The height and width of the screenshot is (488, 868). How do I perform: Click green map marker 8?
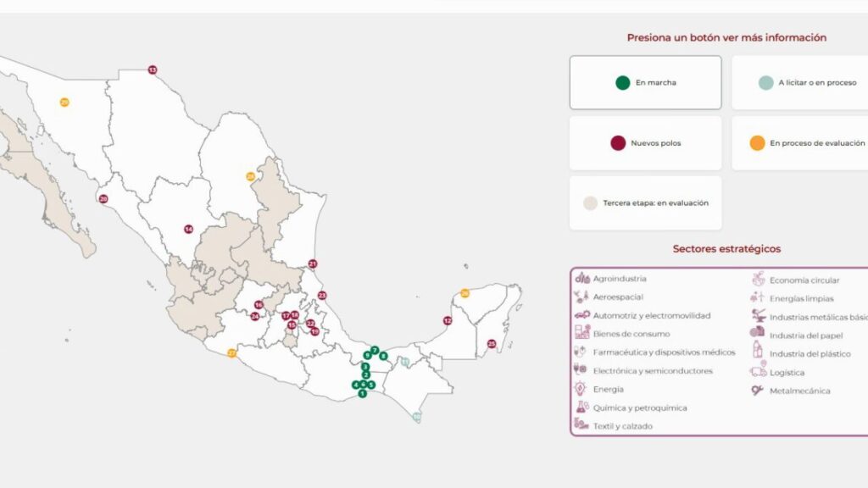click(x=383, y=357)
